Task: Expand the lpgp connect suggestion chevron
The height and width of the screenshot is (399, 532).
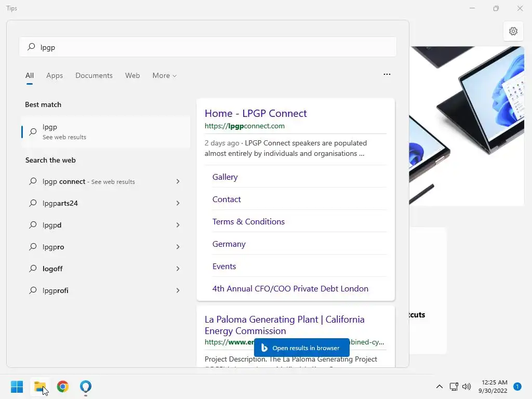Action: [x=178, y=181]
